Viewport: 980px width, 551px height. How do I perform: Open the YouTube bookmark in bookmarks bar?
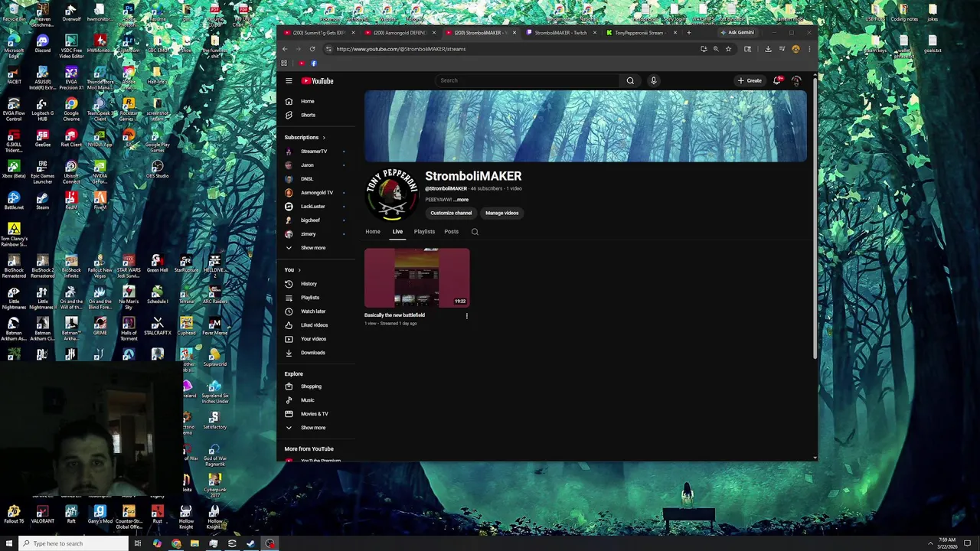click(x=302, y=64)
